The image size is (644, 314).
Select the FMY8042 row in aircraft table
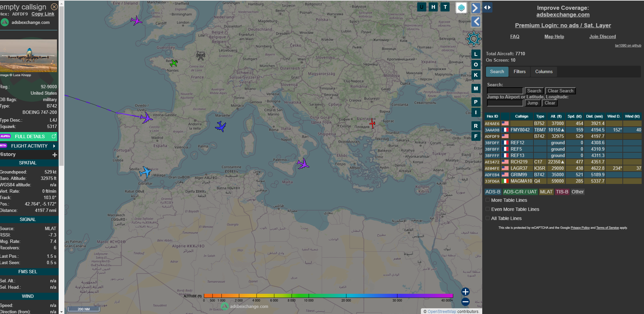(x=563, y=130)
